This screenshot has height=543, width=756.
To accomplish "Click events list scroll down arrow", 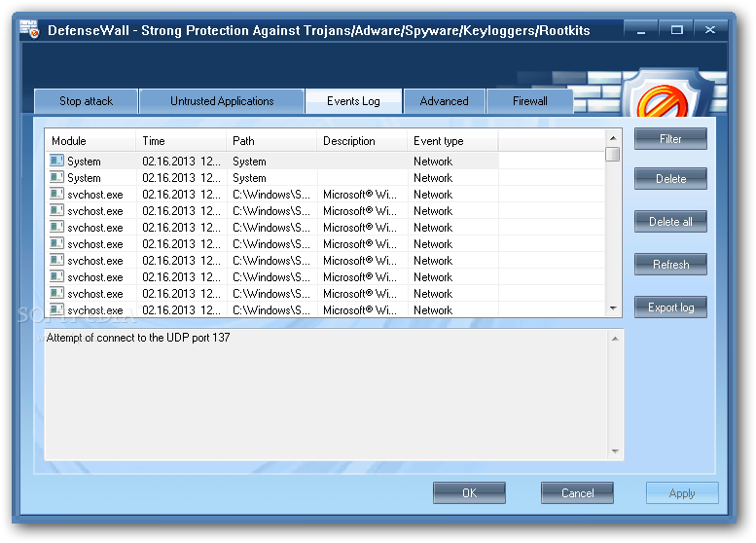I will [613, 308].
